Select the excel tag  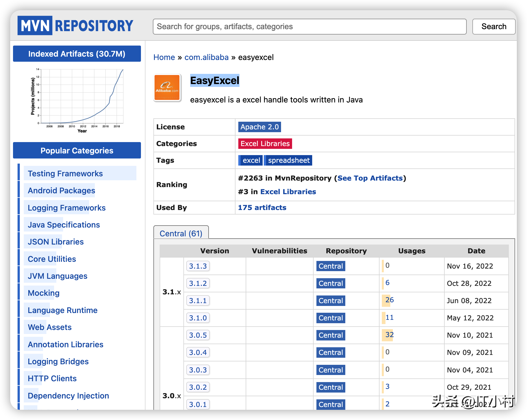pos(251,160)
